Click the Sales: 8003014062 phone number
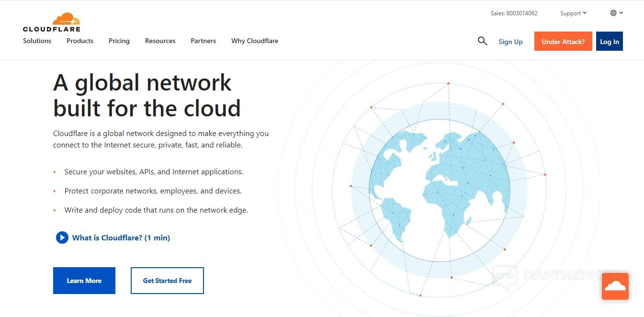This screenshot has height=317, width=644. click(514, 13)
